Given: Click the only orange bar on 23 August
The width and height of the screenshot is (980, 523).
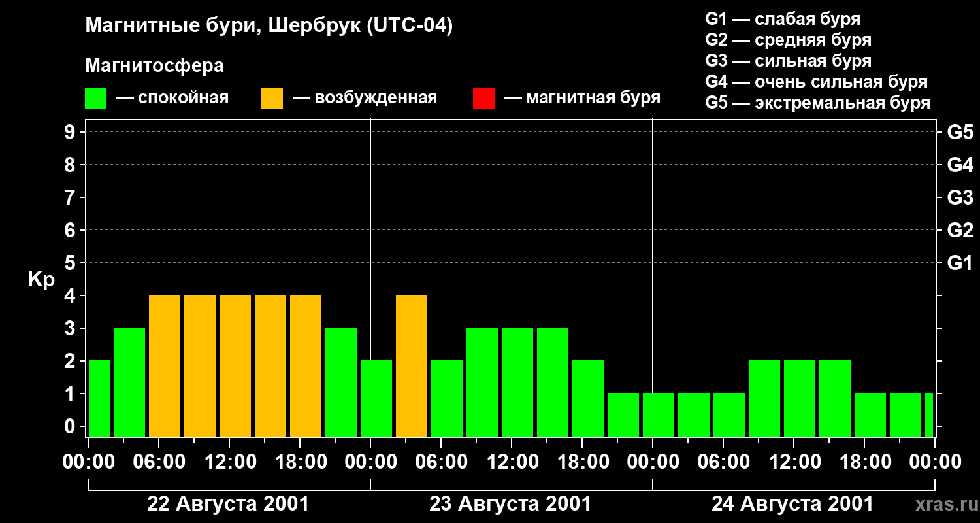Looking at the screenshot, I should point(412,365).
